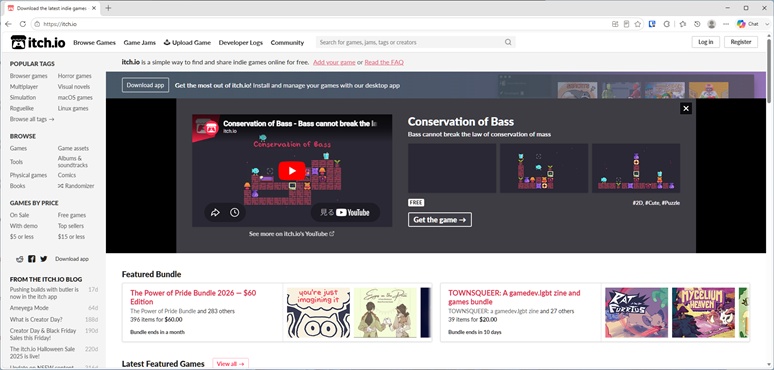Open the On Sale price filter
The height and width of the screenshot is (370, 774).
[20, 215]
